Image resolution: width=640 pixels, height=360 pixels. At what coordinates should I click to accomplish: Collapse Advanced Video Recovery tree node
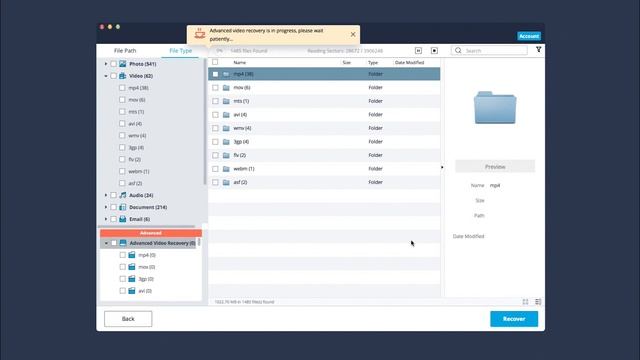pyautogui.click(x=106, y=243)
